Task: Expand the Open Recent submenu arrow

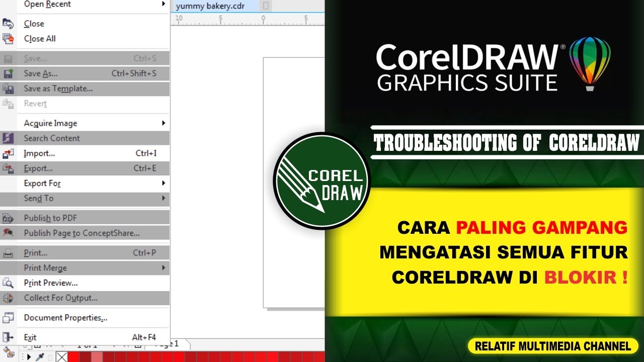Action: pyautogui.click(x=164, y=4)
